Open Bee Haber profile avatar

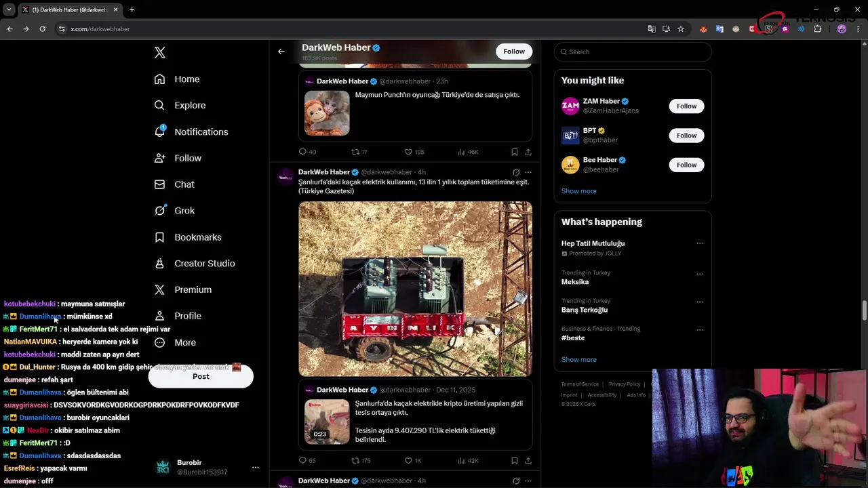[570, 165]
